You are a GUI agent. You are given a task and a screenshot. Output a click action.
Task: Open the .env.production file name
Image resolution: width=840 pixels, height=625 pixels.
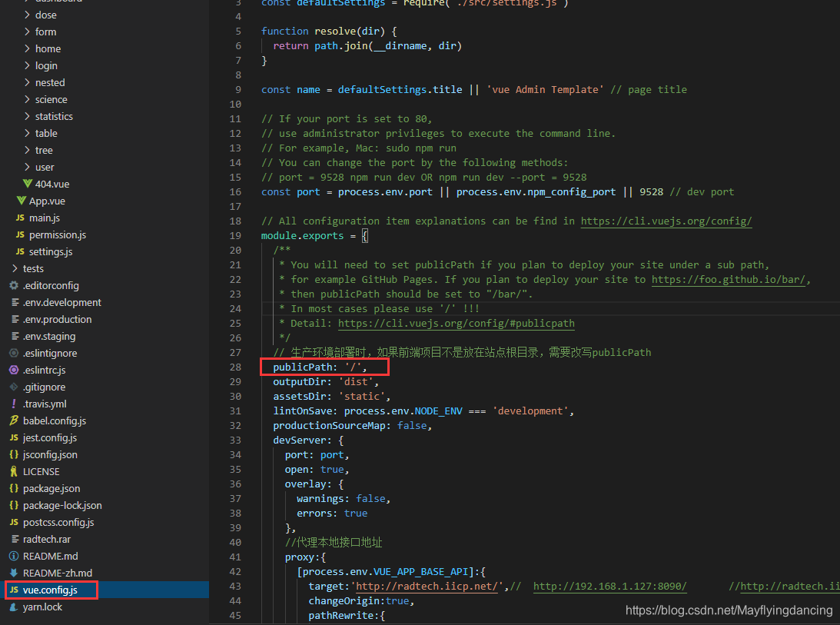click(58, 320)
